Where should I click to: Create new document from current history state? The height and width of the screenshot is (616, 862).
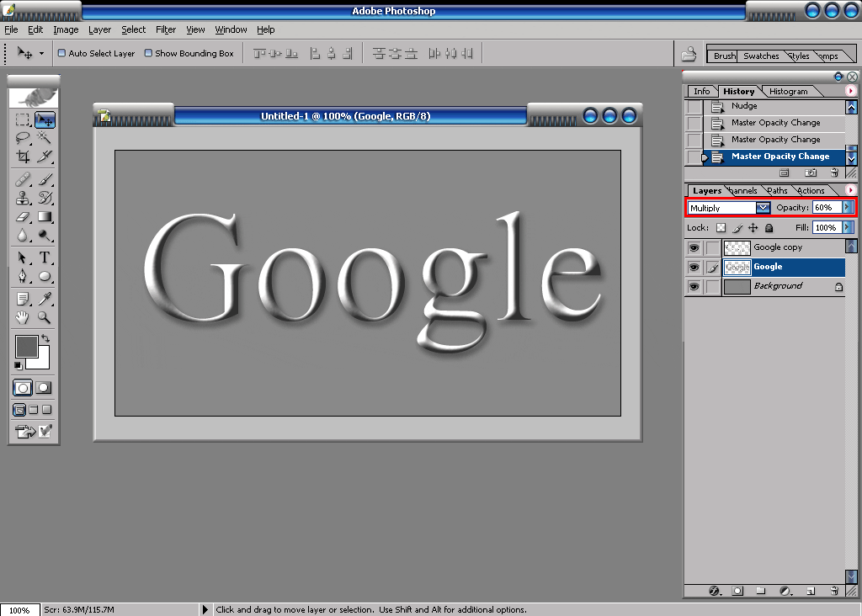[785, 173]
